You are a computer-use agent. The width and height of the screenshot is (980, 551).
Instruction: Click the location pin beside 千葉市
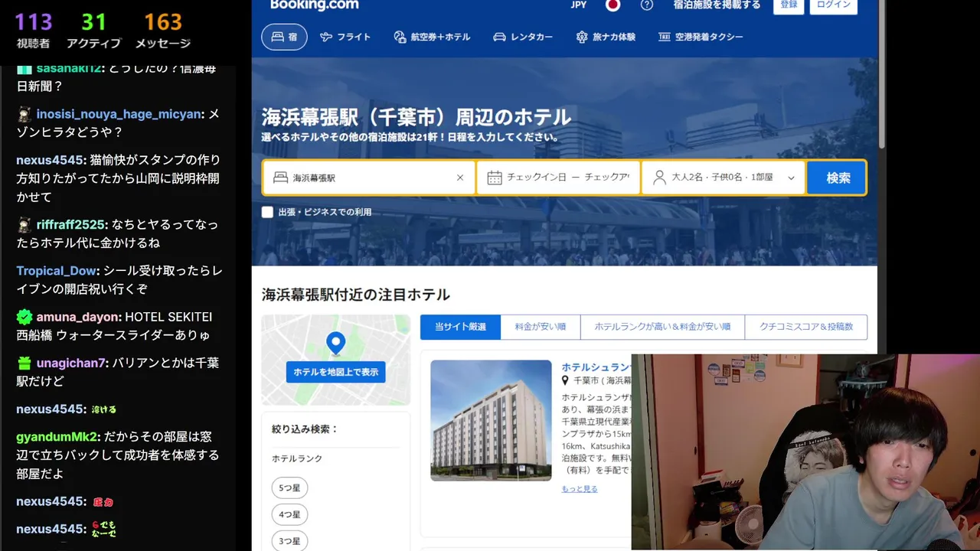tap(566, 380)
